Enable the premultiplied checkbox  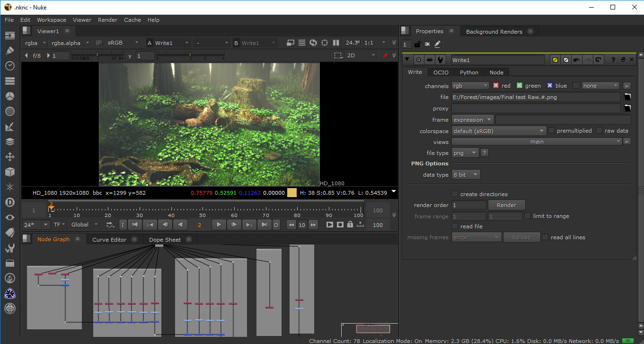pos(551,130)
